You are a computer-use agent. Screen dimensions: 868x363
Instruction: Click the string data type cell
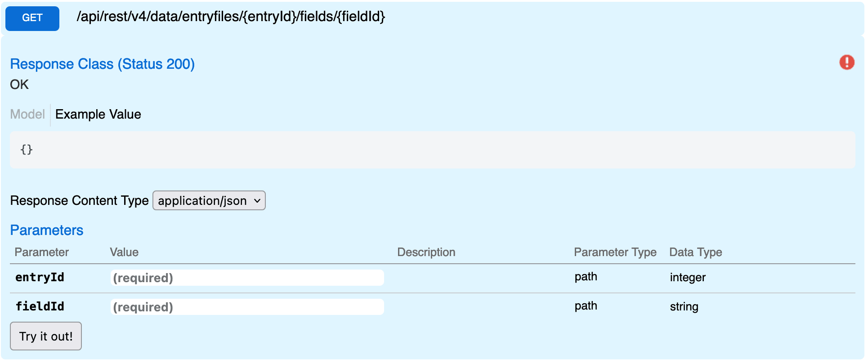click(684, 307)
